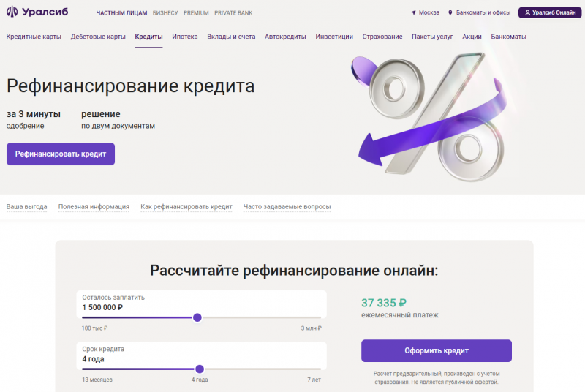This screenshot has width=585, height=392.
Task: Open the Уралсиб Онлайн login button
Action: pyautogui.click(x=550, y=12)
